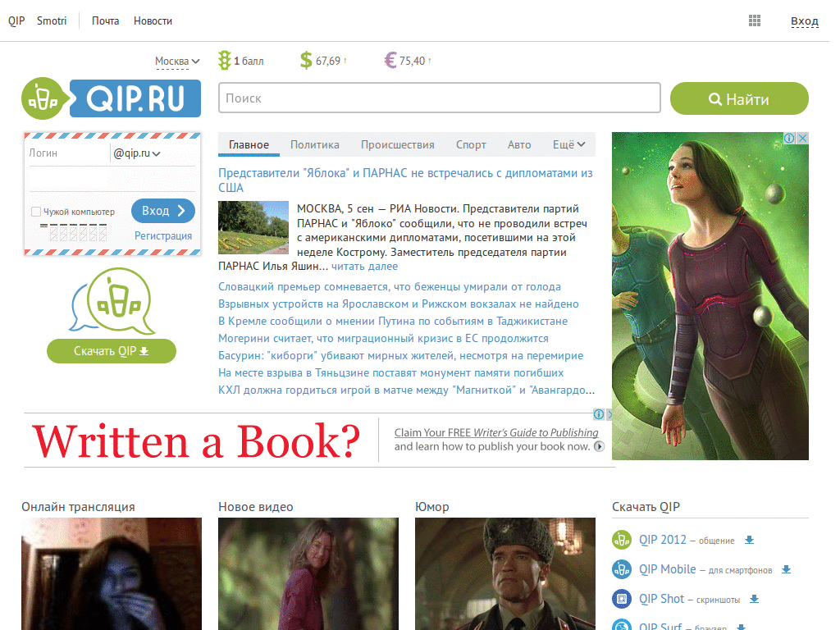Close the game banner advertisement
Screen dimensions: 840x630
pyautogui.click(x=802, y=138)
